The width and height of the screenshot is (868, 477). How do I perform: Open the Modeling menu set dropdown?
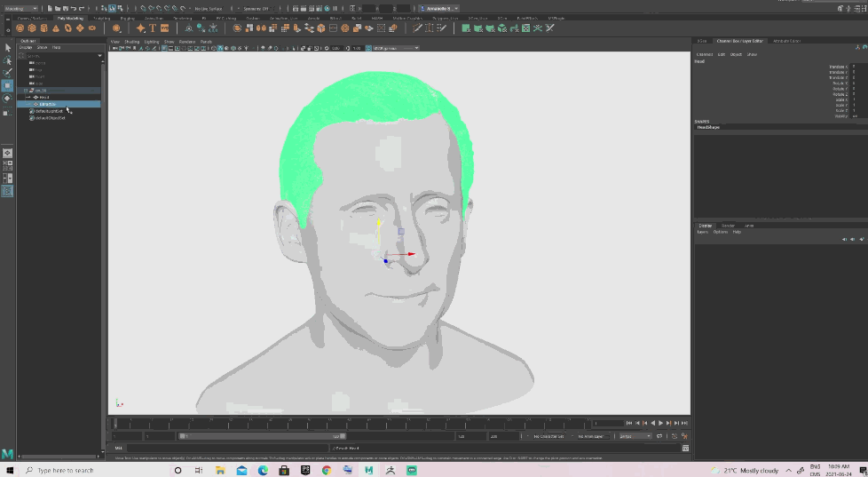pyautogui.click(x=21, y=8)
